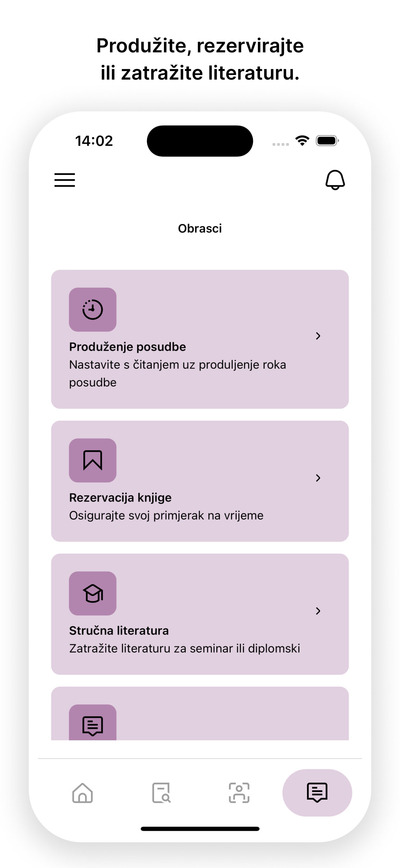Expand Produženje posudbe with its chevron
Image resolution: width=400 pixels, height=868 pixels.
pos(318,336)
